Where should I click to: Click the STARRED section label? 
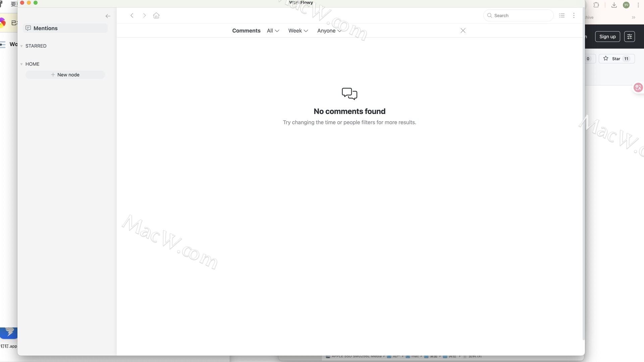[x=36, y=46]
